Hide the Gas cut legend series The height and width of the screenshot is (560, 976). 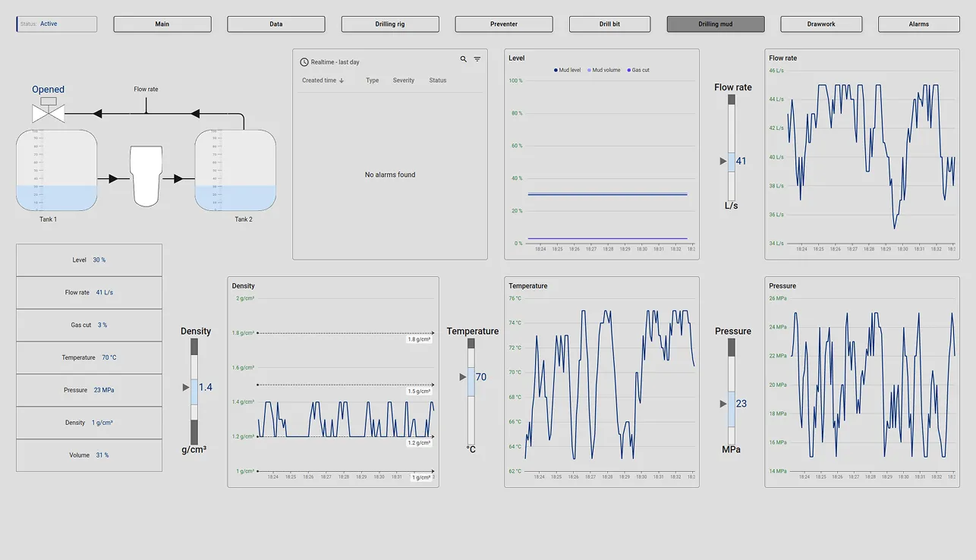coord(639,70)
